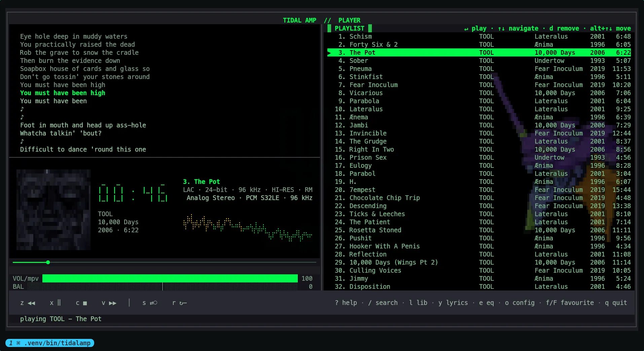Click the highlighted lyric line in green

[63, 93]
